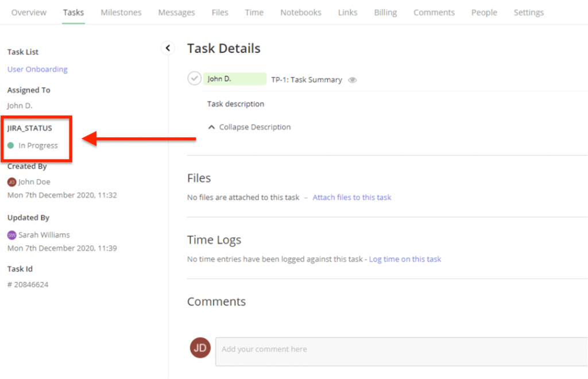Open the John D. assignee tag
This screenshot has width=588, height=379.
click(234, 79)
